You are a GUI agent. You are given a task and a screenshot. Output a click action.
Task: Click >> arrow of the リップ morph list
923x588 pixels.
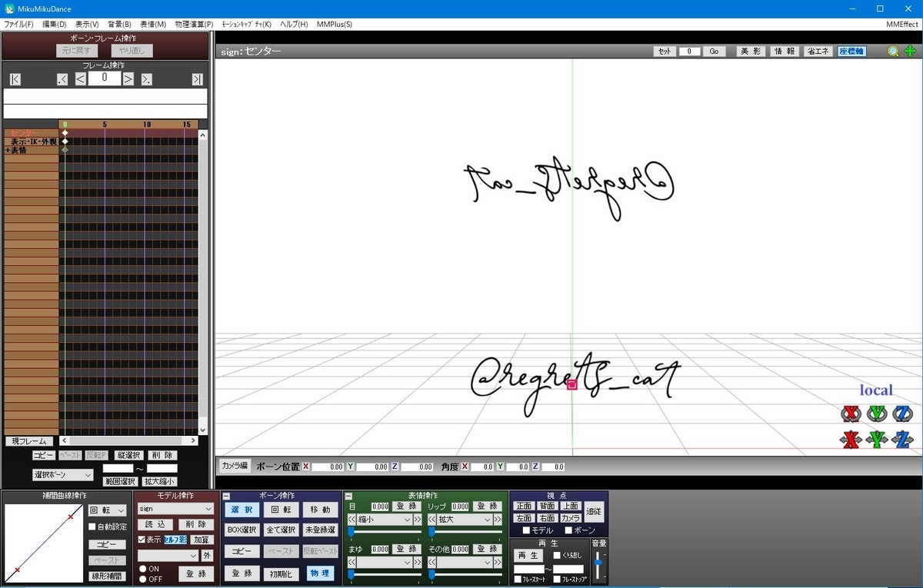point(498,520)
